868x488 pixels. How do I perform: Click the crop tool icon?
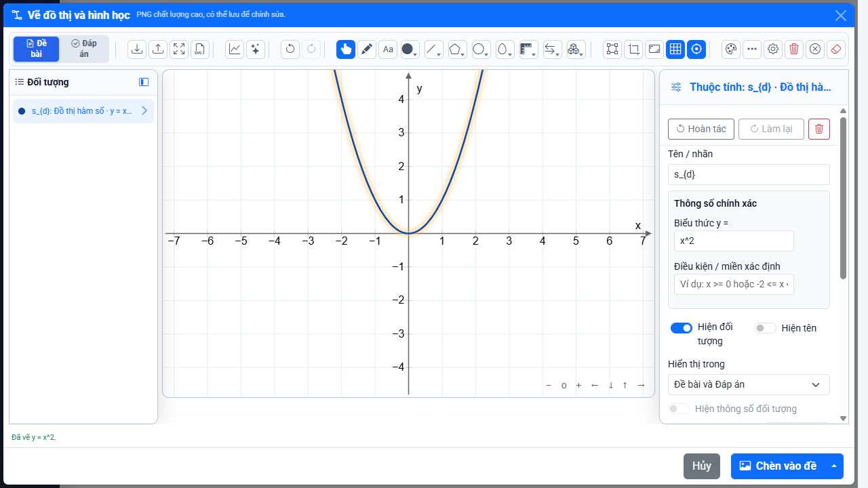point(633,49)
